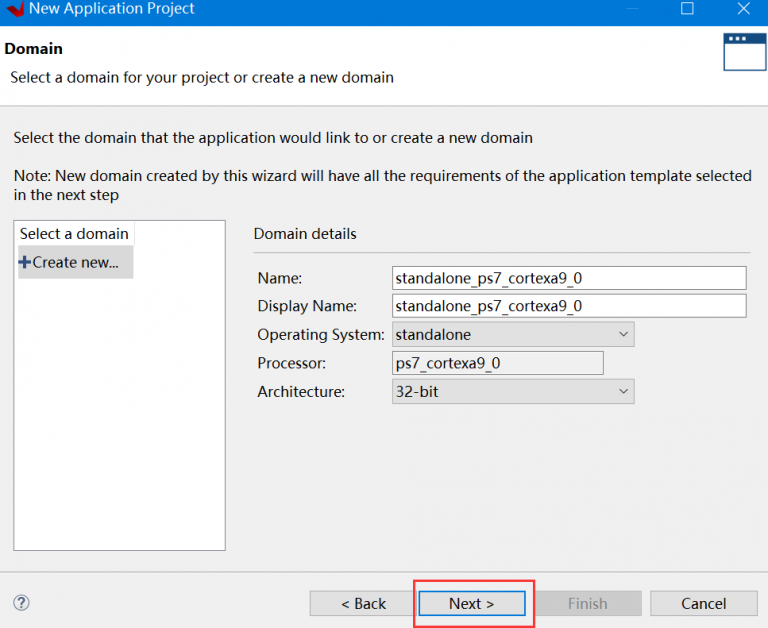Go back with the '< Back' button
Screen dimensions: 768x628
363,603
